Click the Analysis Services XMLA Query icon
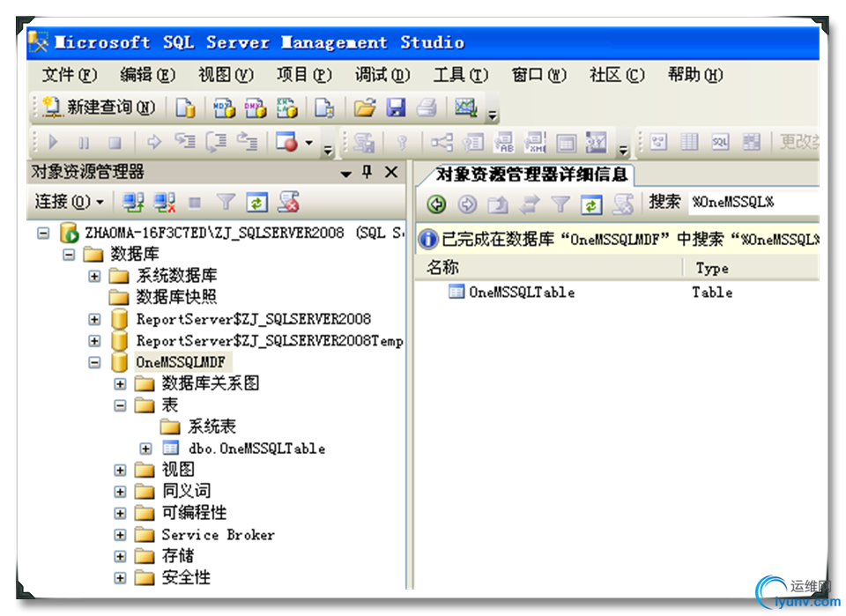Screen dimensions: 846x616 click(286, 108)
